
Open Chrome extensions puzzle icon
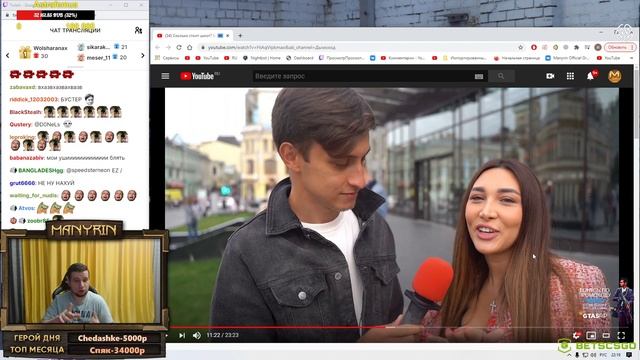[x=576, y=47]
